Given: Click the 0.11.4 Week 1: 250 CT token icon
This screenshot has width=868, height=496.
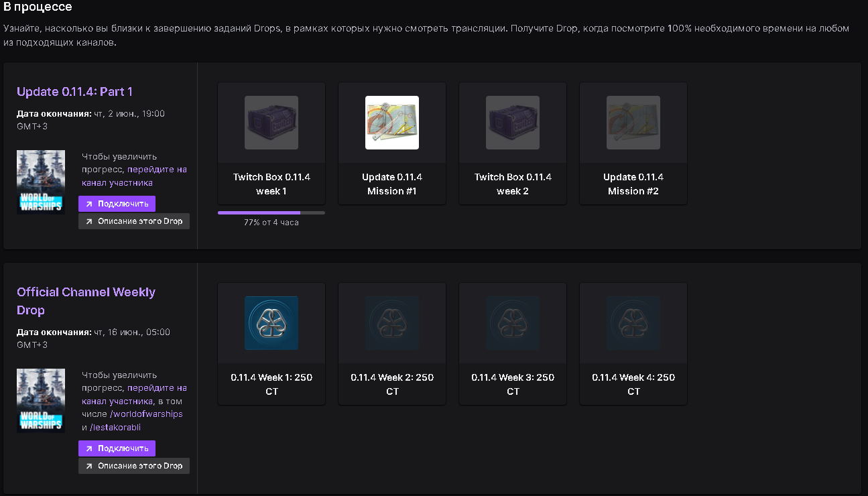Looking at the screenshot, I should click(x=271, y=323).
